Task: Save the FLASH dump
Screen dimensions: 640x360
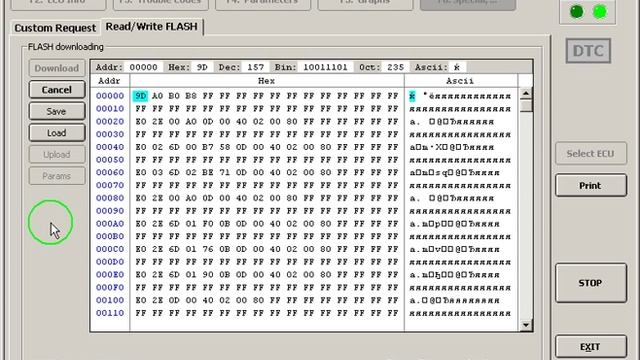Action: click(x=57, y=111)
